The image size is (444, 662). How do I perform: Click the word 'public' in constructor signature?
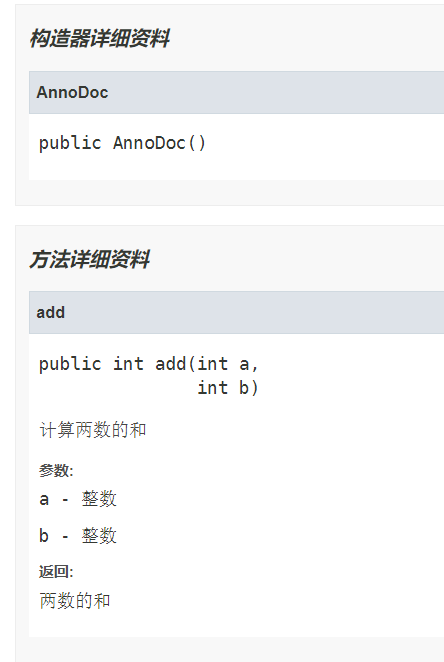click(70, 143)
